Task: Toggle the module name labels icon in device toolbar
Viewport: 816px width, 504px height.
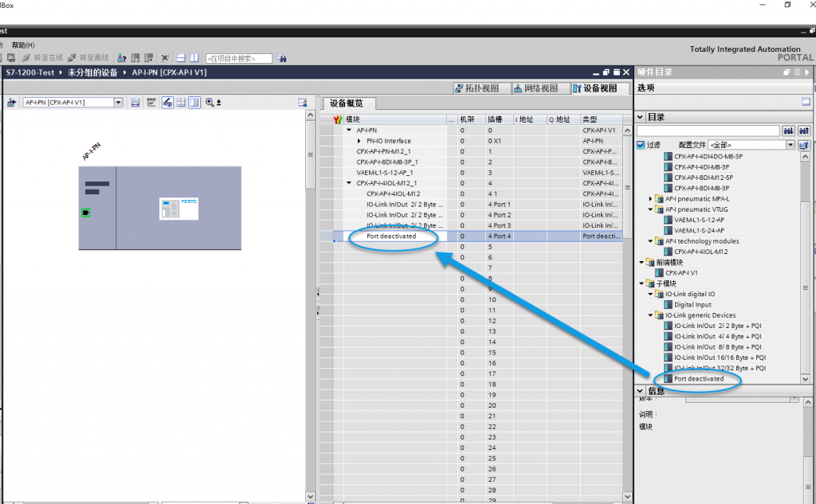Action: pos(151,103)
